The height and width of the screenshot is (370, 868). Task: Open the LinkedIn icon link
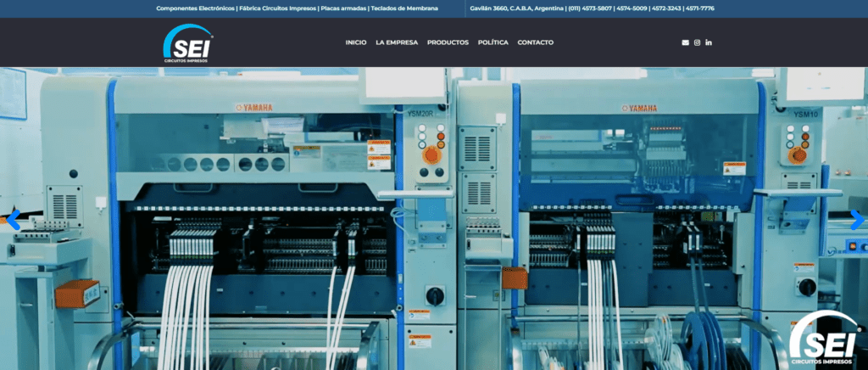(x=709, y=42)
